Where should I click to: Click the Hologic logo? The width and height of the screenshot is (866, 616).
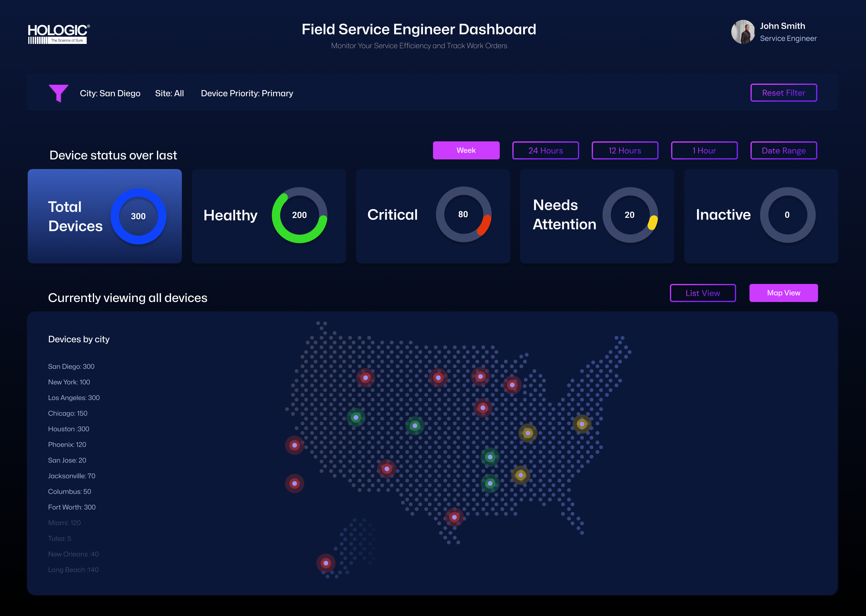59,34
